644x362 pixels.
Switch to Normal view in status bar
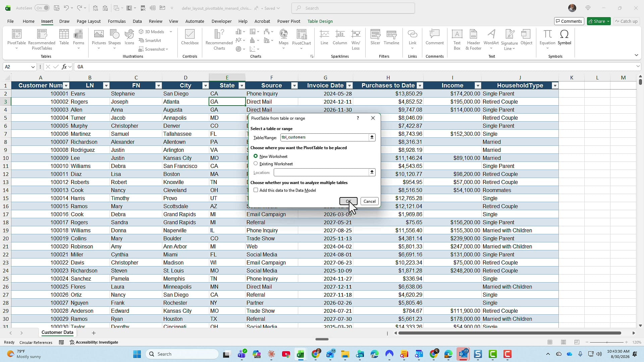coord(550,342)
